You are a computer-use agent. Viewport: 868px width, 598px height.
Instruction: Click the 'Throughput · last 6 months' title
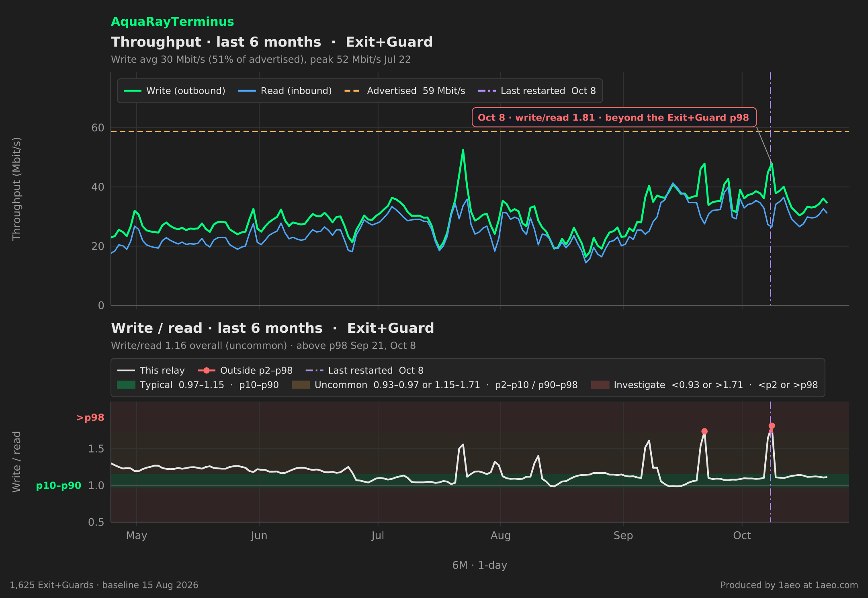pyautogui.click(x=272, y=42)
